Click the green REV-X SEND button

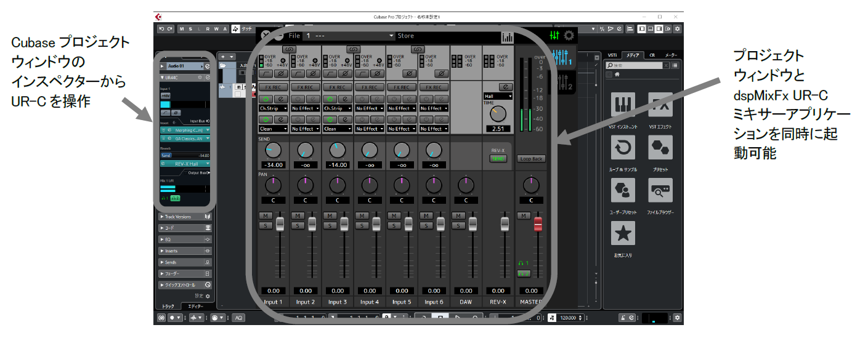(498, 159)
